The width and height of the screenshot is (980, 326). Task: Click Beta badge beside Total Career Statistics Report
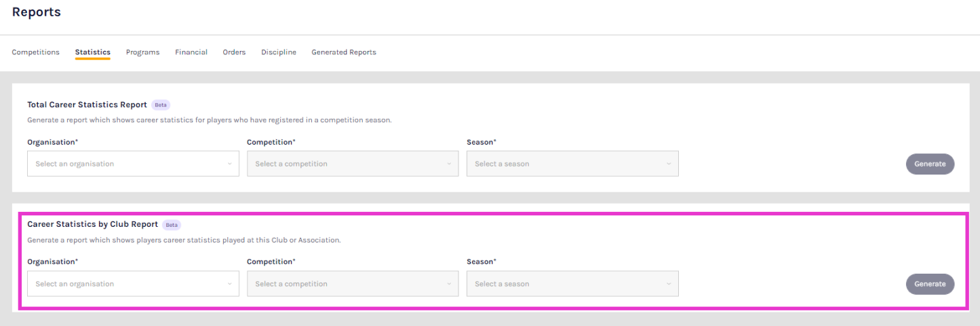pos(160,105)
